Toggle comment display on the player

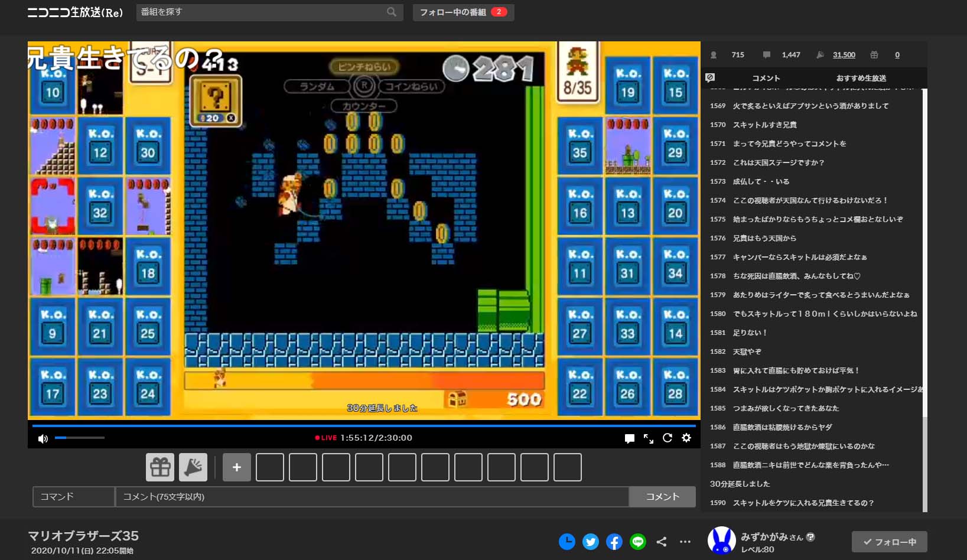coord(630,438)
